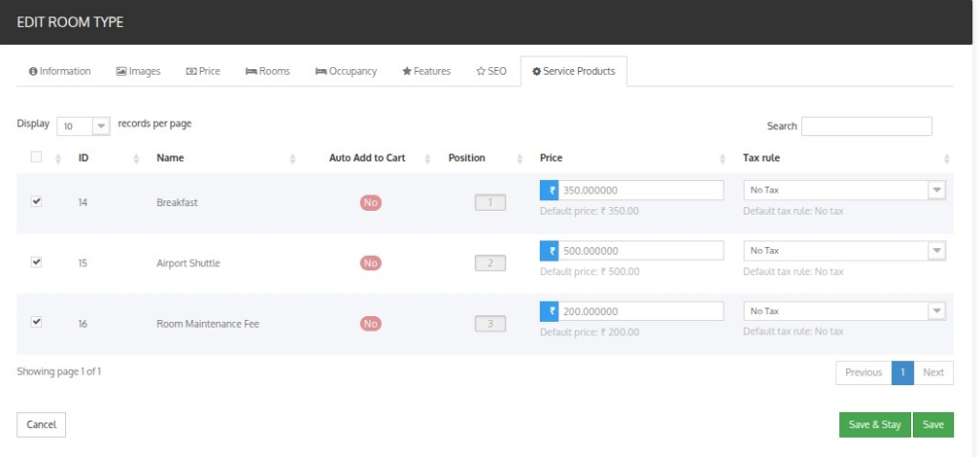Sort by Position column arrows
This screenshot has width=980, height=457.
(x=520, y=159)
